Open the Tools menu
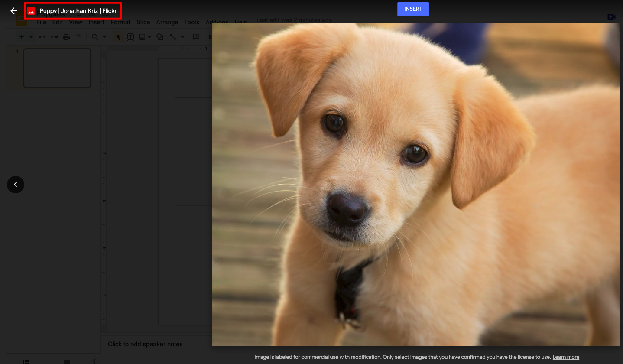623x364 pixels. tap(191, 23)
